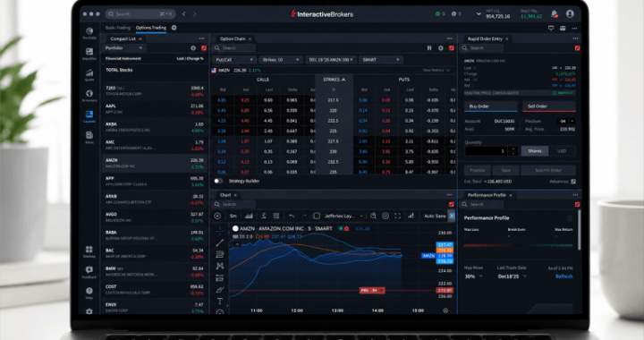Select Shares quantity unit
Screen dimensions: 644x340
(534, 151)
